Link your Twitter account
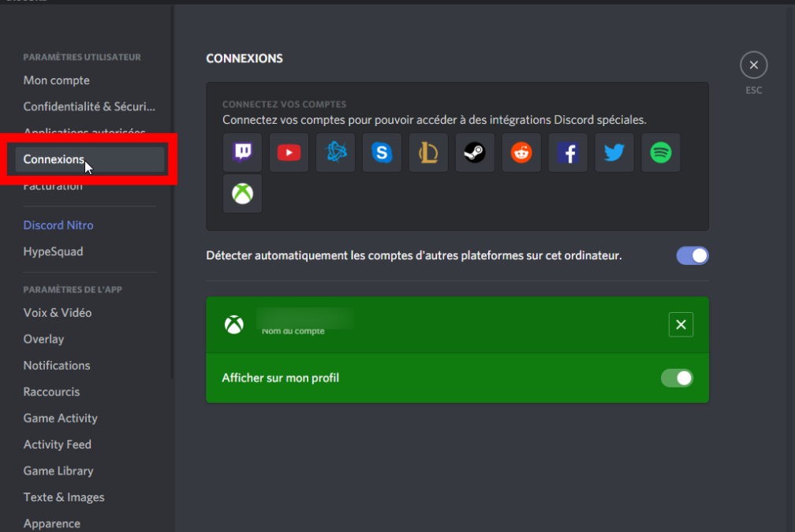 coord(614,153)
